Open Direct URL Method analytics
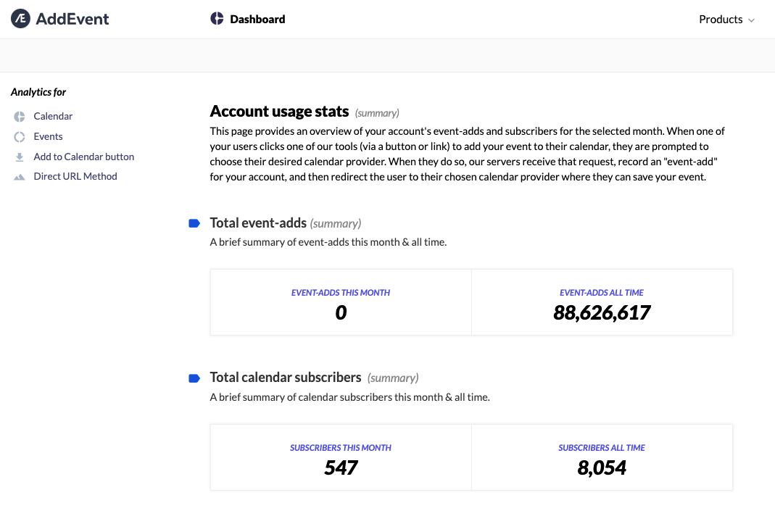775x532 pixels. point(75,176)
